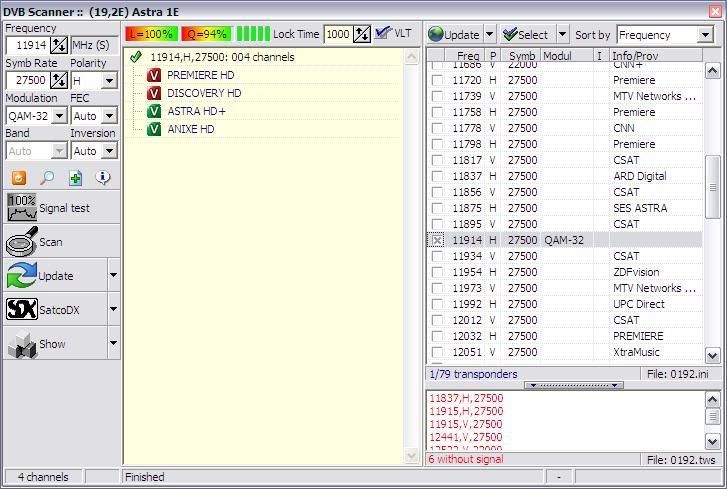Click the I column header
727x489 pixels.
point(601,56)
